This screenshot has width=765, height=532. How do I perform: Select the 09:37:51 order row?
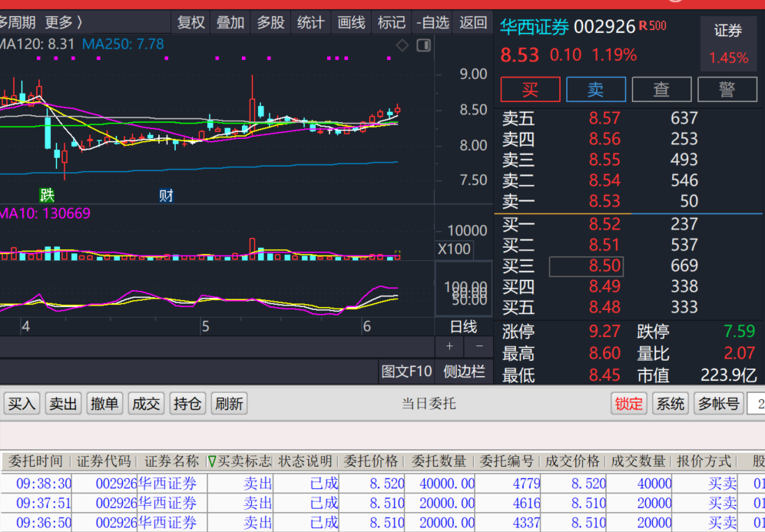tap(382, 503)
